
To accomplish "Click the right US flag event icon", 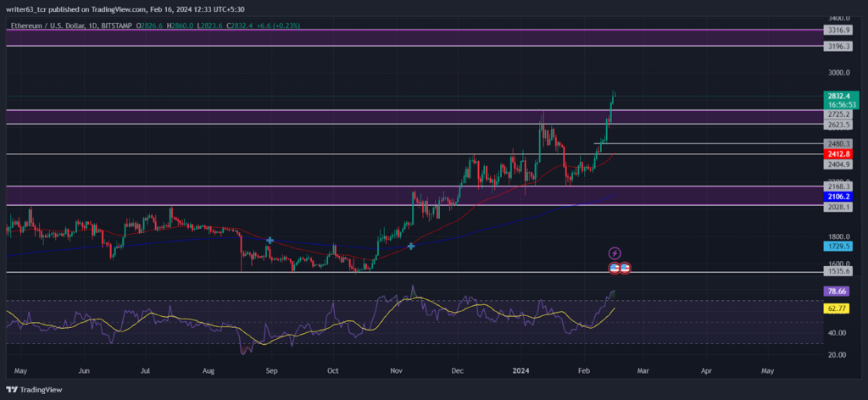I will coord(625,268).
